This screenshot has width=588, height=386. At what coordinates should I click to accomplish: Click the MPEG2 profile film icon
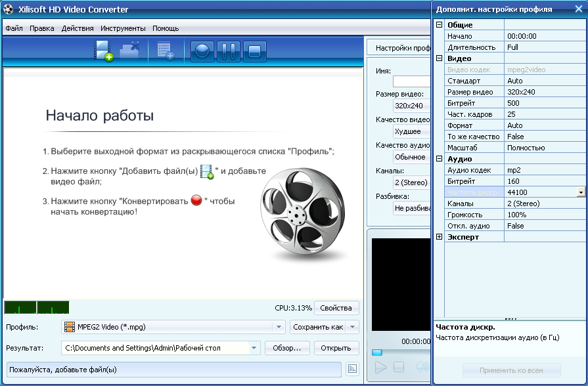(x=70, y=327)
